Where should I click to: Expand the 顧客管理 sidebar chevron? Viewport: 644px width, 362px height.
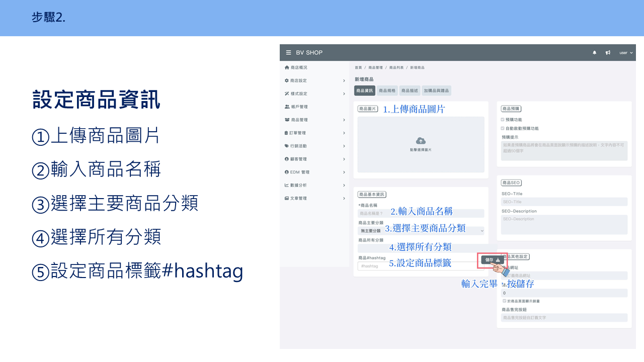pos(344,159)
